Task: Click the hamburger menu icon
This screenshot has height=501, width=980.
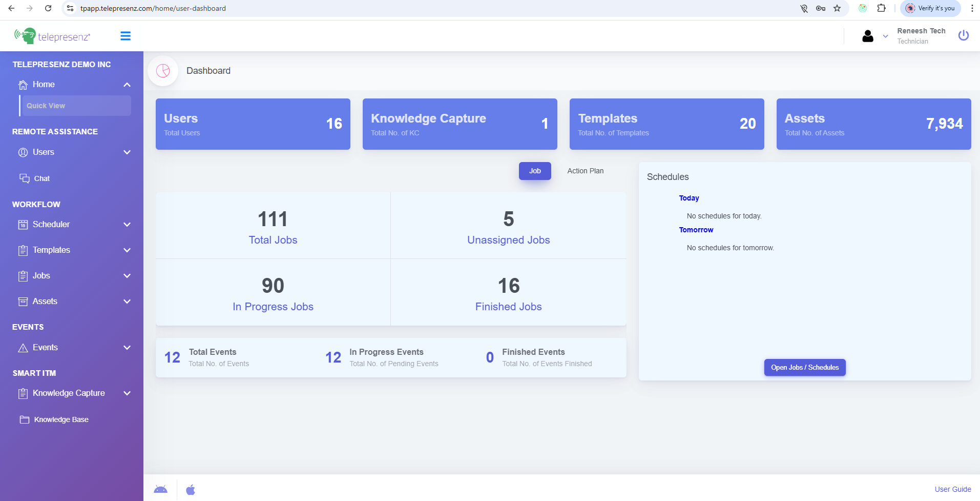Action: pos(126,36)
